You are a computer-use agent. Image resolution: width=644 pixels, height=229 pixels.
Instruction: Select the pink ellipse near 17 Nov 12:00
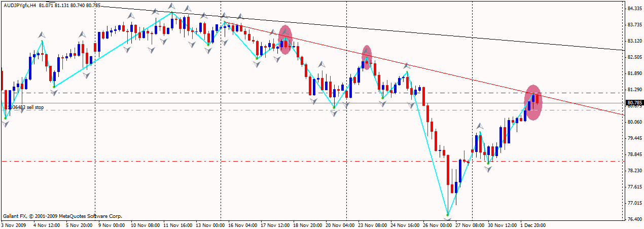pyautogui.click(x=285, y=40)
